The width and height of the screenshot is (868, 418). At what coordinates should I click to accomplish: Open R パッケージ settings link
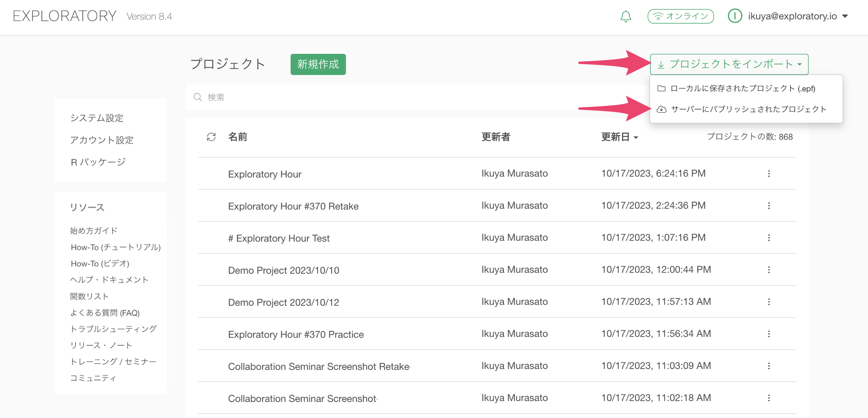pyautogui.click(x=98, y=162)
